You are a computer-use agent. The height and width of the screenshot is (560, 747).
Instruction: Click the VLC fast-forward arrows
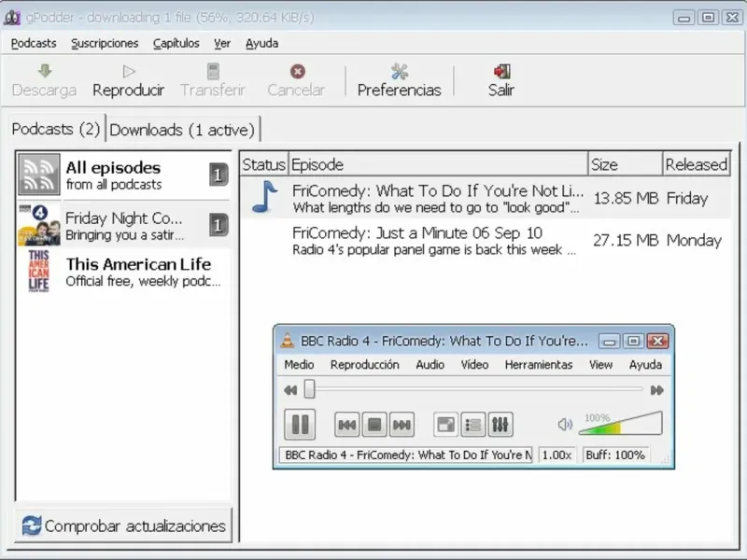pyautogui.click(x=657, y=390)
